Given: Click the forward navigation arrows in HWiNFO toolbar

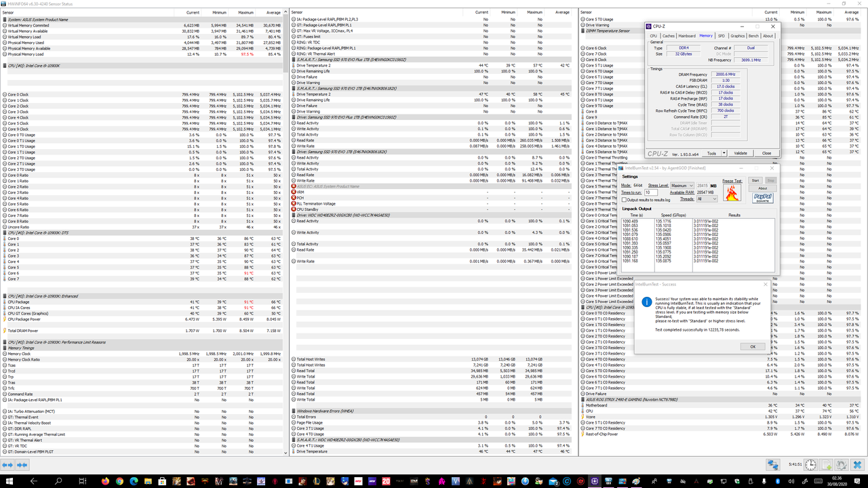Looking at the screenshot, I should 20,465.
